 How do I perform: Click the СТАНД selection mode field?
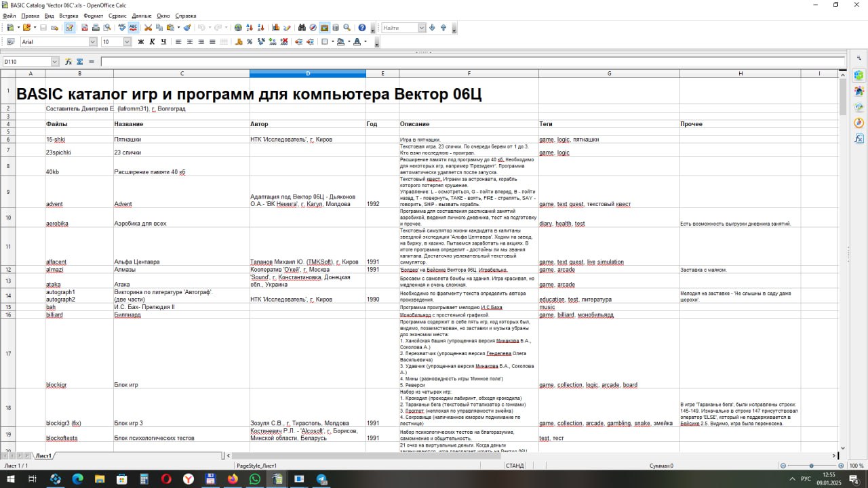(x=515, y=466)
